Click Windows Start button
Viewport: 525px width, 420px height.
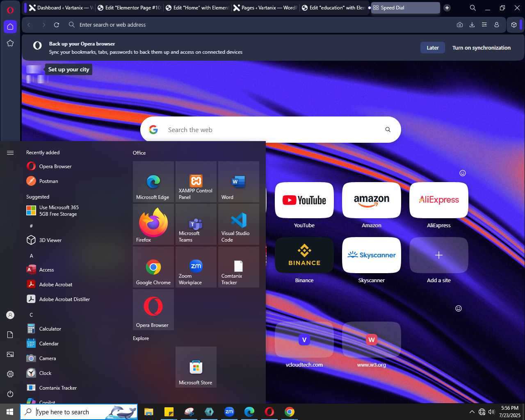point(10,412)
